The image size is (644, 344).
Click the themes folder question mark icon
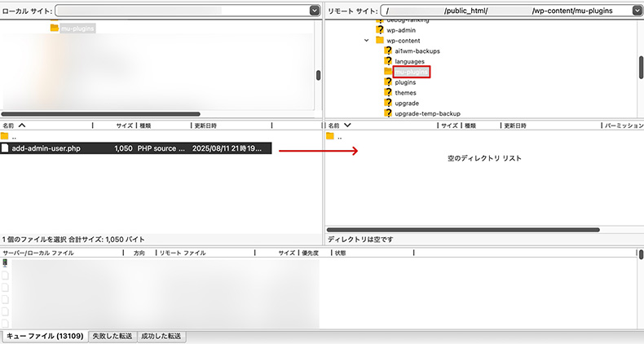[388, 92]
